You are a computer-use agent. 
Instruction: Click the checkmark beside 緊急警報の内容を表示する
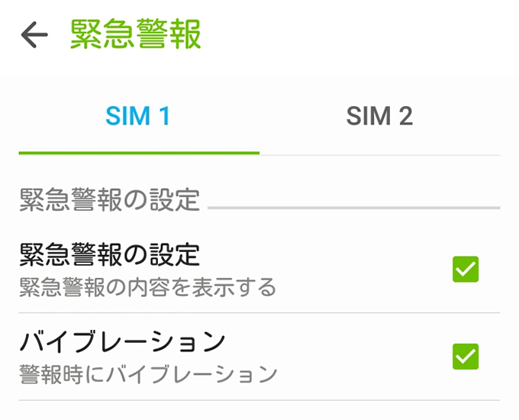(466, 269)
